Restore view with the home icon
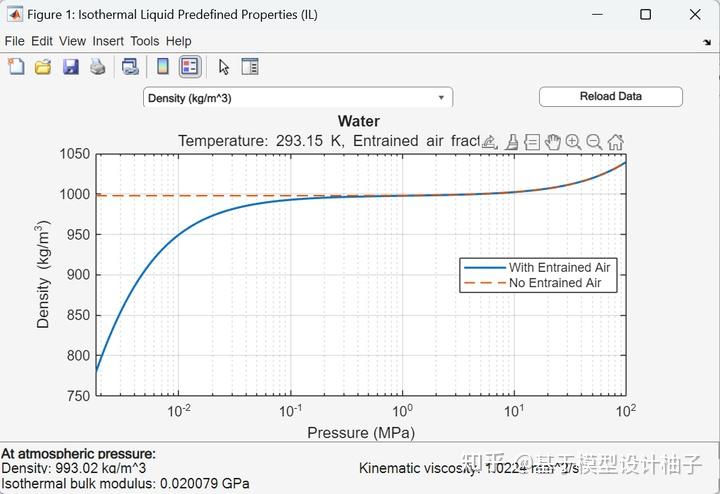Screen dimensions: 720x494 (x=615, y=142)
